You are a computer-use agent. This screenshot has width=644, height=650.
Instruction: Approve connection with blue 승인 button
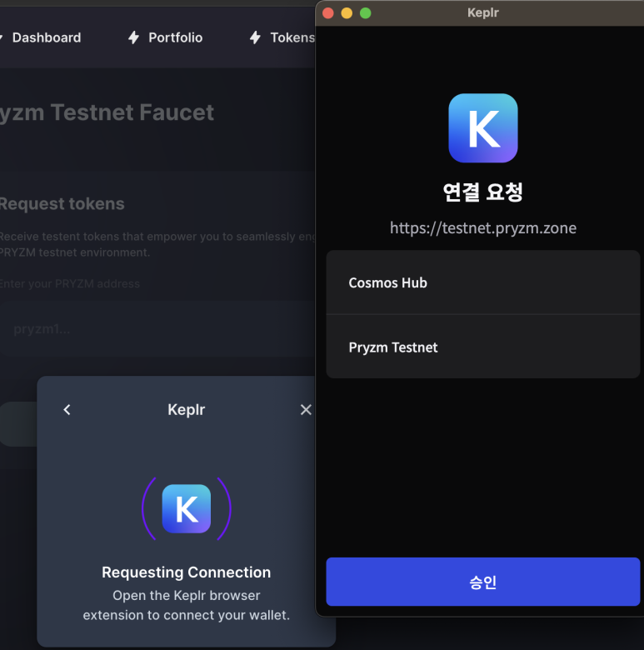(x=483, y=582)
